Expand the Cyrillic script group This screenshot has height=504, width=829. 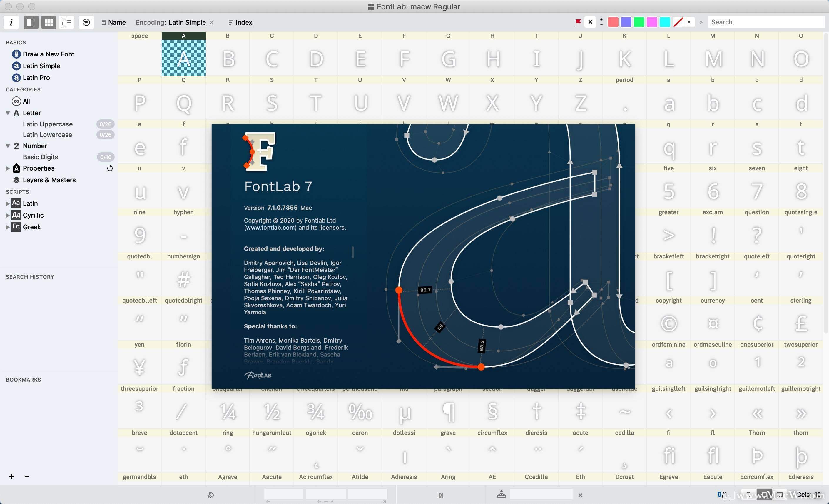point(7,215)
